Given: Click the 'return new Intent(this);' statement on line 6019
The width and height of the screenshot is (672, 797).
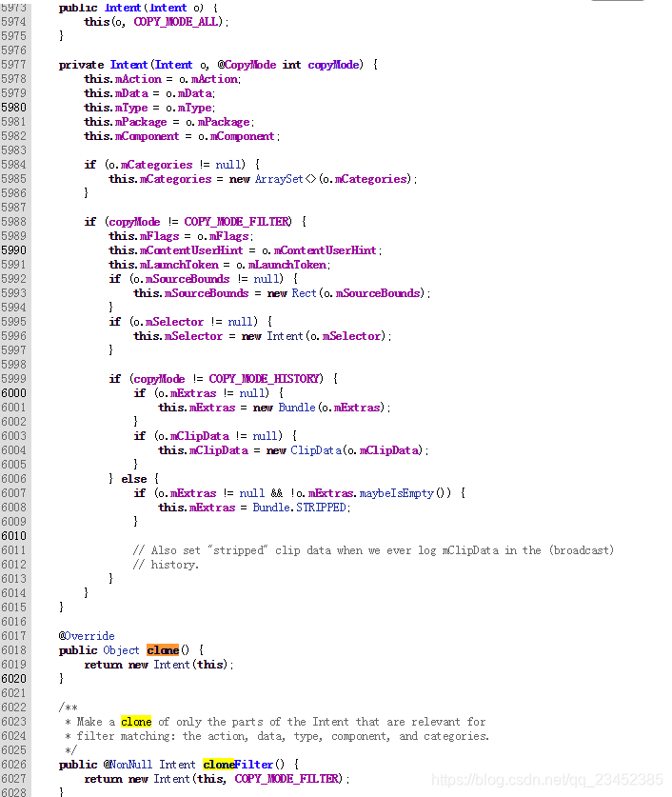Looking at the screenshot, I should [158, 665].
